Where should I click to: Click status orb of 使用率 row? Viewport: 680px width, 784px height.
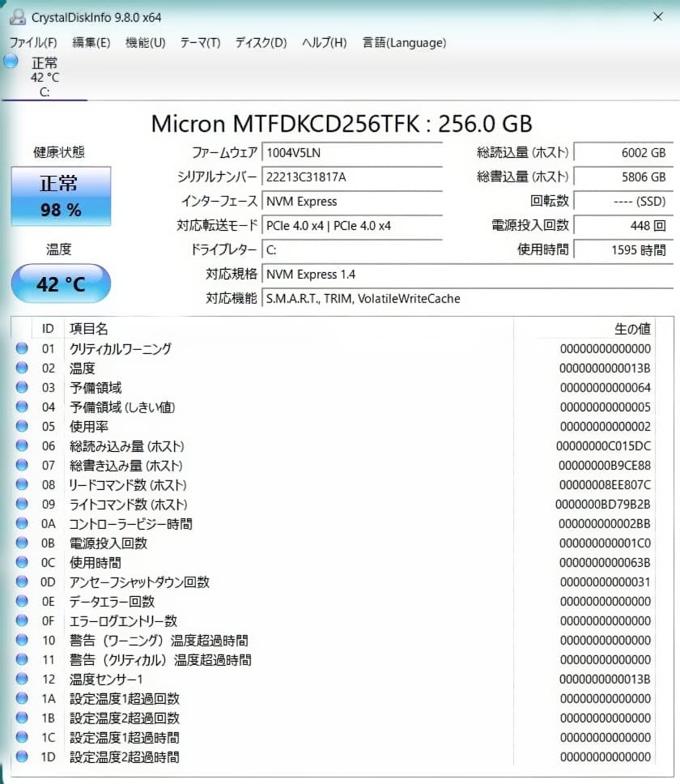[22, 427]
